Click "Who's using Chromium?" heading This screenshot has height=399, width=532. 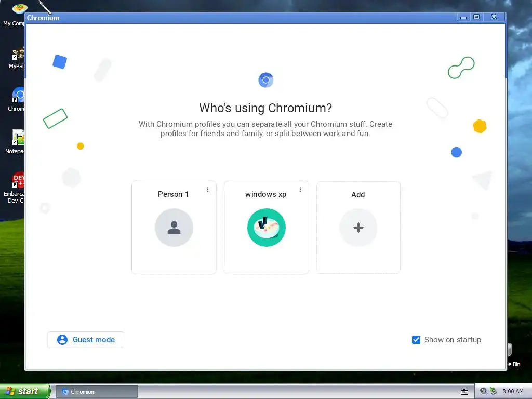tap(265, 108)
